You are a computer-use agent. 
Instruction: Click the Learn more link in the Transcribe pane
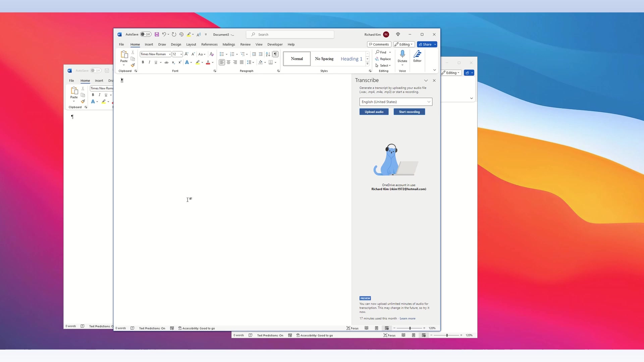coord(408,318)
